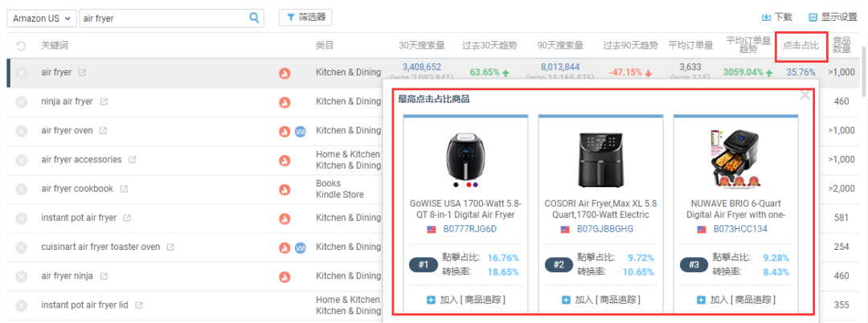Click the flame icon on air fryer row

pyautogui.click(x=285, y=73)
